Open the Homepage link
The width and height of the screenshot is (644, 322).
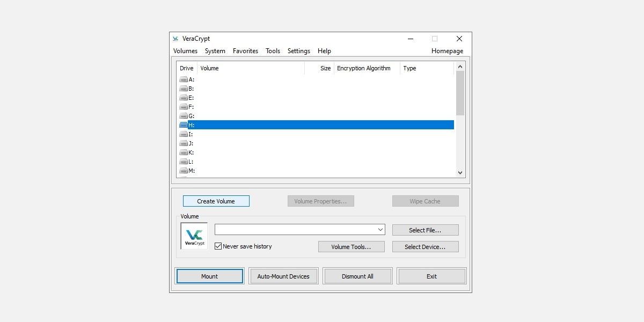click(x=448, y=51)
